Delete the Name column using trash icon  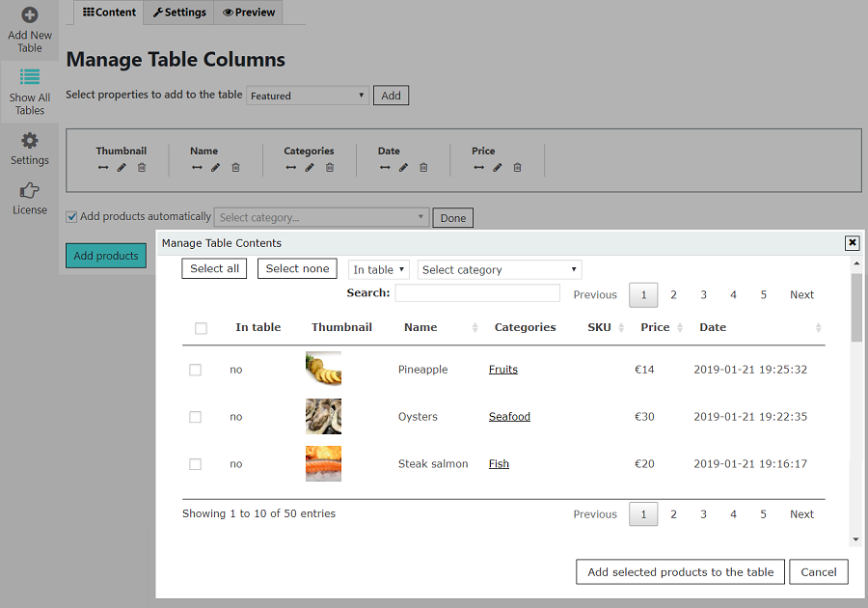235,168
